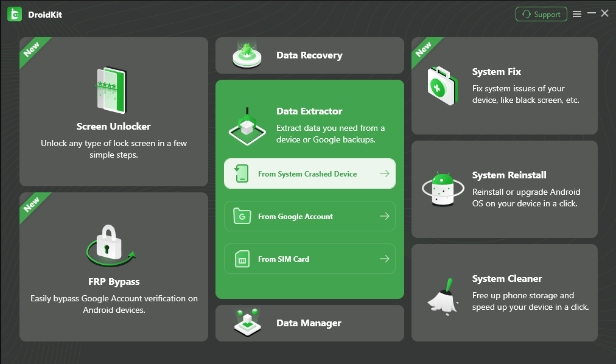616x364 pixels.
Task: Open the Data Manager title tab
Action: click(x=309, y=323)
